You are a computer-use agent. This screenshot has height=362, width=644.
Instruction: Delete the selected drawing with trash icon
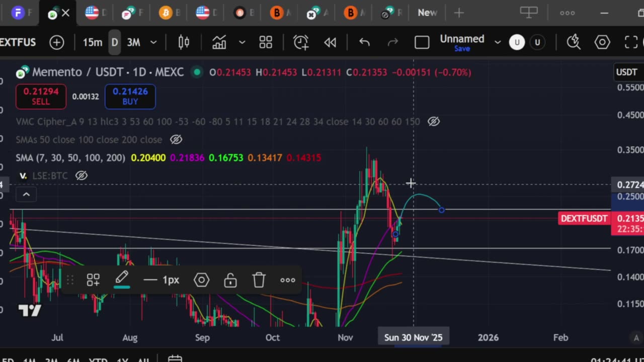(259, 280)
